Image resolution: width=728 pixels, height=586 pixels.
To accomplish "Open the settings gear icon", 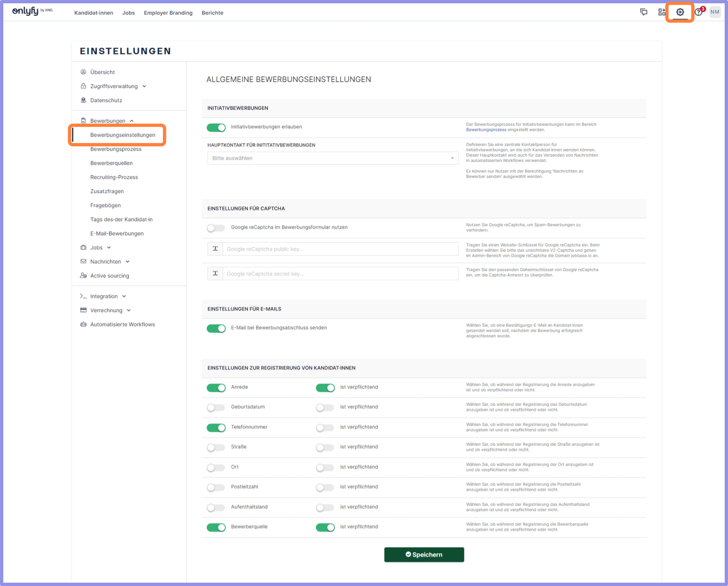I will point(680,12).
